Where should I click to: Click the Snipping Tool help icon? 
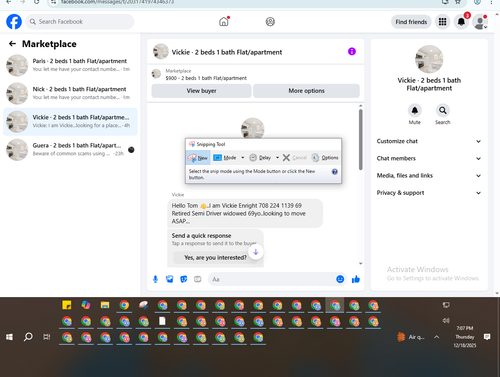[x=335, y=172]
